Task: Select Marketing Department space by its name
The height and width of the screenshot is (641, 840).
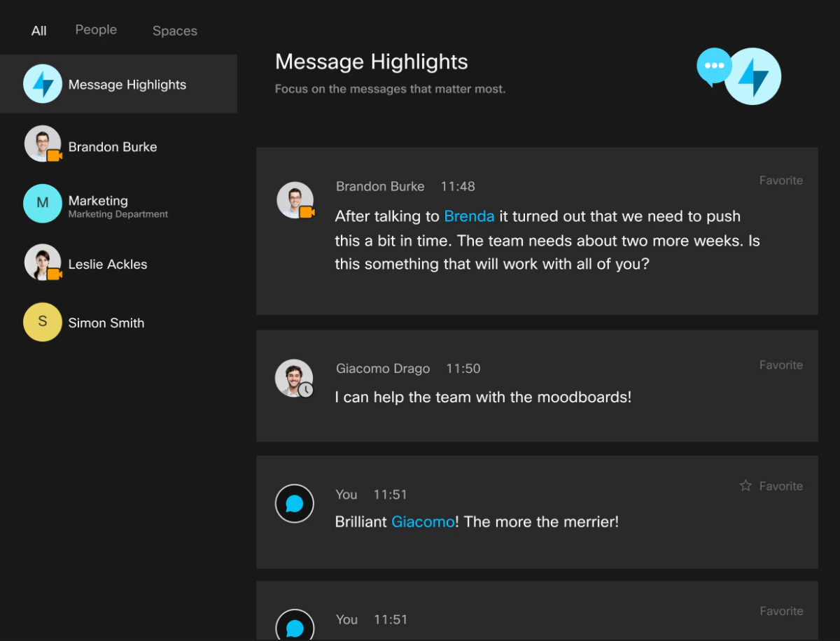Action: (98, 201)
